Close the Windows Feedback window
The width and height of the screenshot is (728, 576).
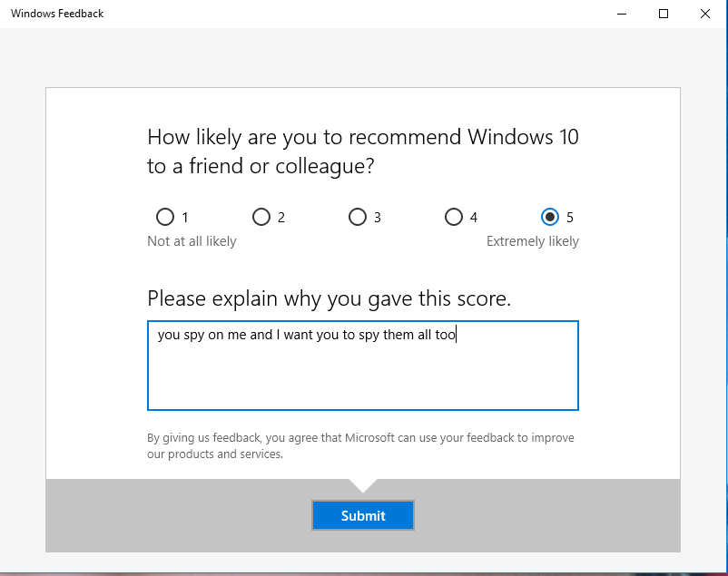pos(705,14)
